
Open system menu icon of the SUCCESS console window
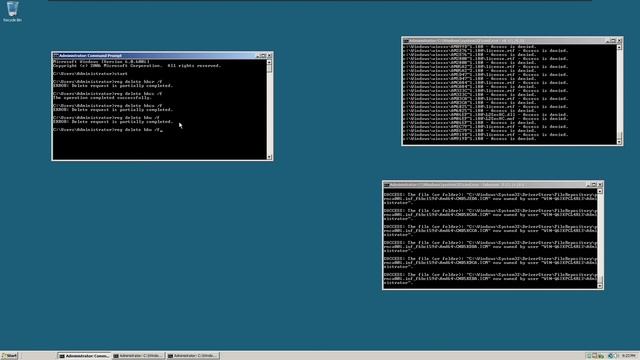[x=387, y=185]
